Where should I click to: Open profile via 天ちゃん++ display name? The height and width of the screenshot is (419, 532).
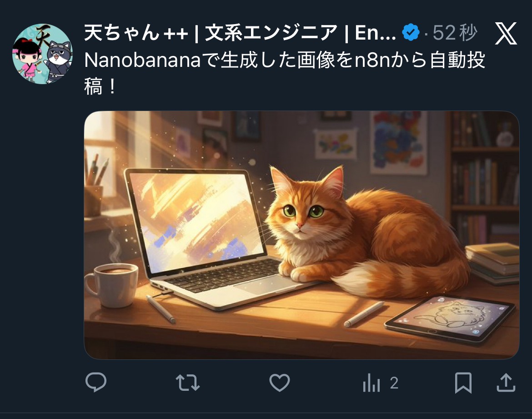click(x=136, y=33)
